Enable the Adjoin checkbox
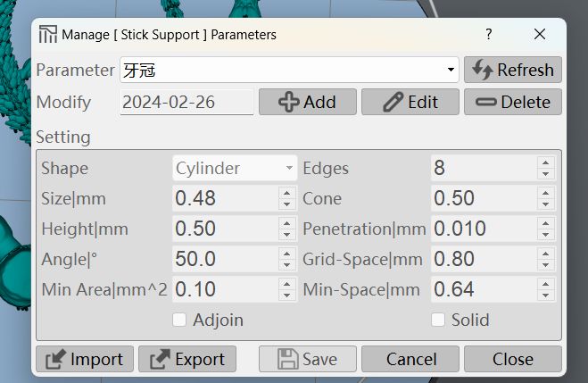588x383 pixels. pyautogui.click(x=179, y=320)
